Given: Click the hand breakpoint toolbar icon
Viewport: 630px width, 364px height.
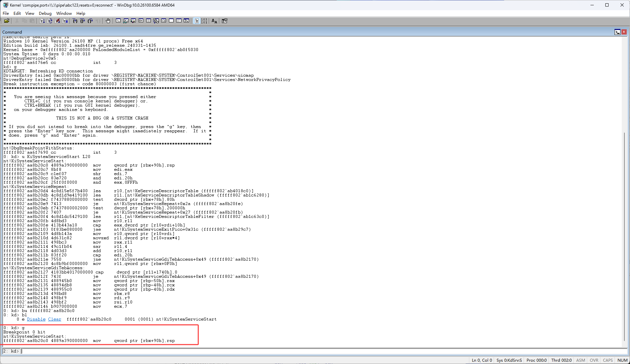Looking at the screenshot, I should click(108, 21).
